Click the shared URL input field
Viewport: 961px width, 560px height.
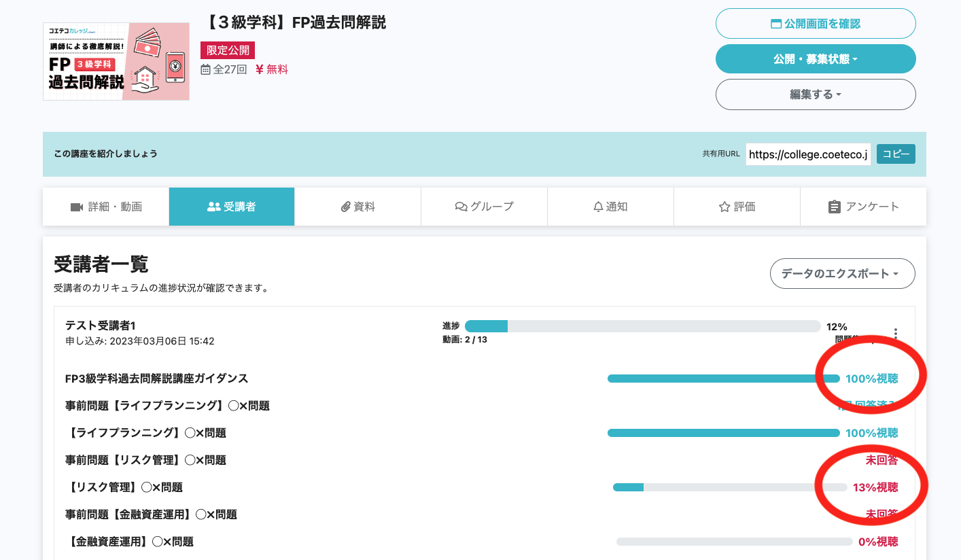coord(807,154)
